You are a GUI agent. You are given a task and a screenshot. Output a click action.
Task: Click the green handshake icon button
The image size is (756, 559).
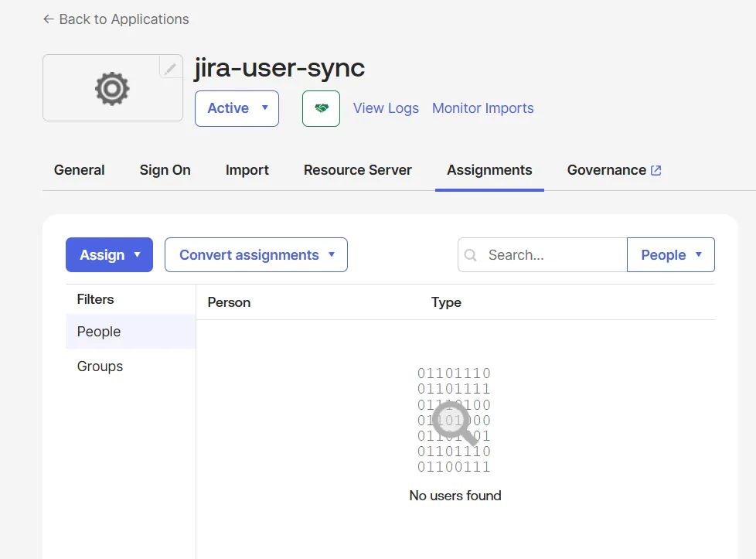click(x=321, y=108)
